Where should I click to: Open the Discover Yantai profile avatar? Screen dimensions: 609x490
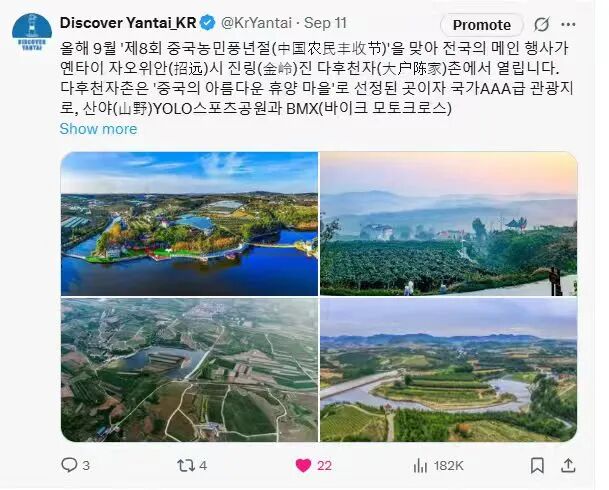[32, 33]
